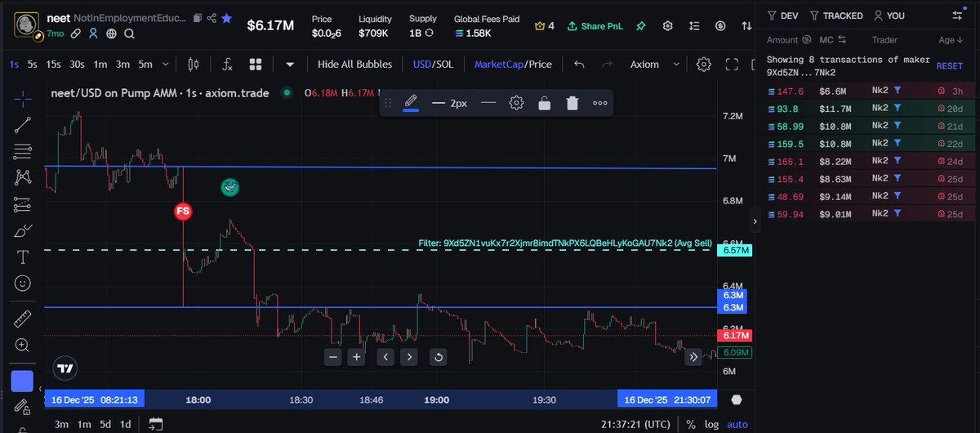Screen dimensions: 980x433
Task: Toggle the lock on the selected drawing
Action: [544, 103]
